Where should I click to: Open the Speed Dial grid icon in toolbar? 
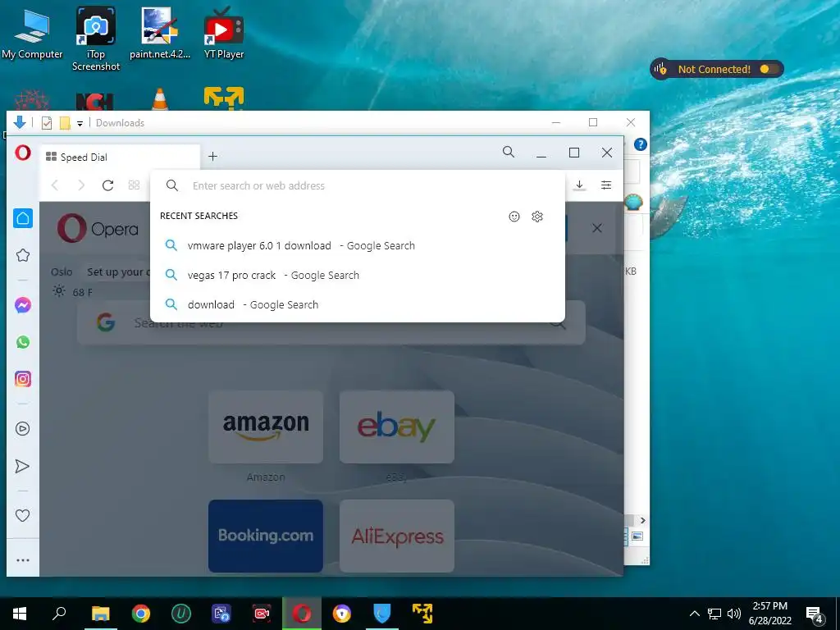(x=134, y=185)
